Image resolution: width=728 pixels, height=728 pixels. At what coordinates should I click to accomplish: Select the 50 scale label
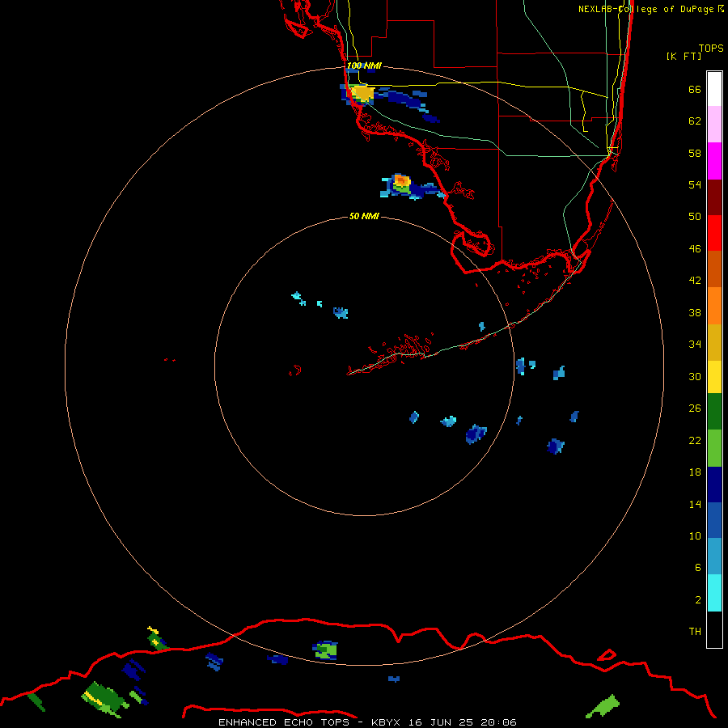pos(695,217)
